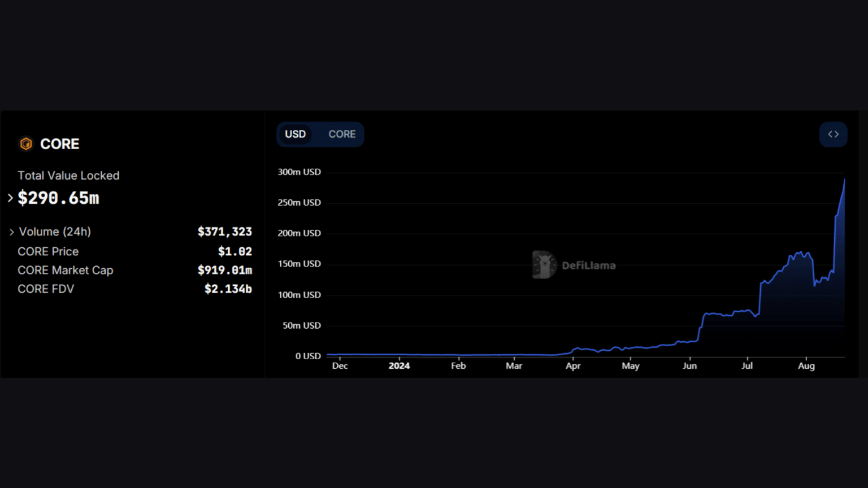The height and width of the screenshot is (488, 868).
Task: Expand the Volume (24h) chevron
Action: pos(11,232)
